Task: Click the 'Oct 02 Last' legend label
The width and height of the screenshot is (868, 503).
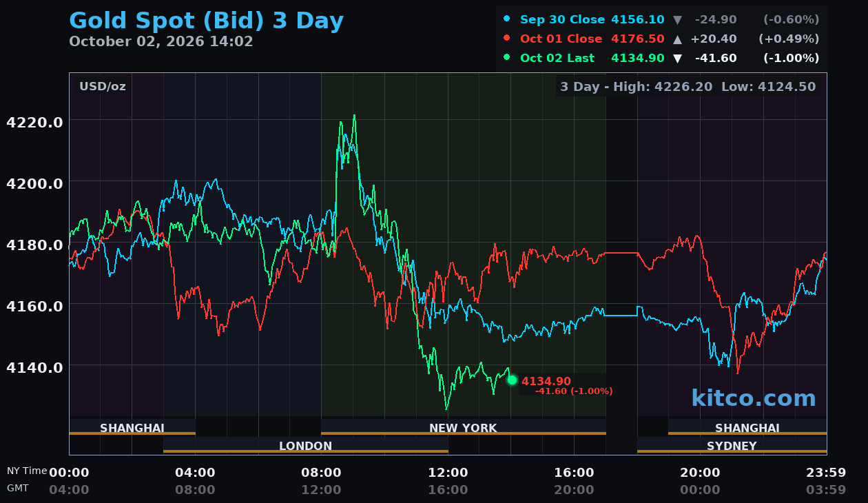Action: tap(557, 58)
